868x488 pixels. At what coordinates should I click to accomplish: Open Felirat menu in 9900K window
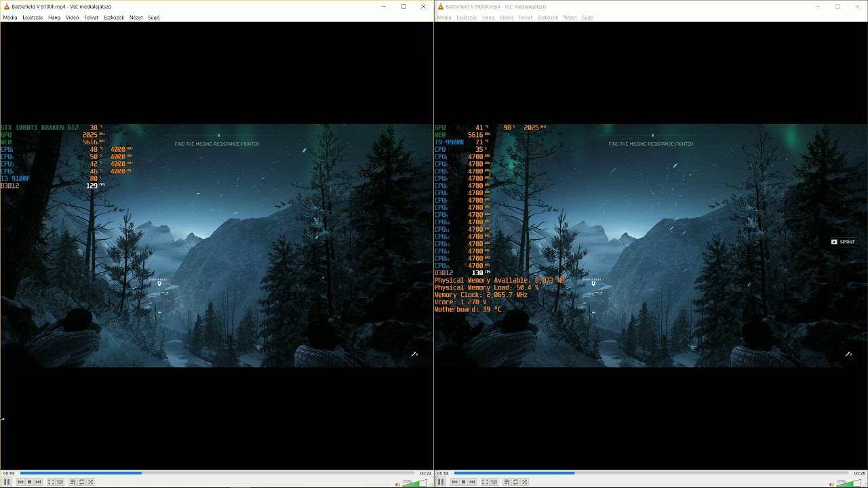525,18
